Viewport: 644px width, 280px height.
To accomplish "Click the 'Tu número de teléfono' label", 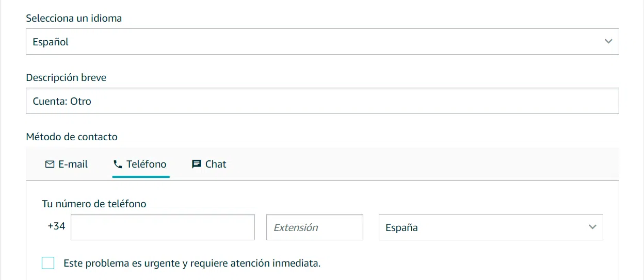I will tap(94, 204).
